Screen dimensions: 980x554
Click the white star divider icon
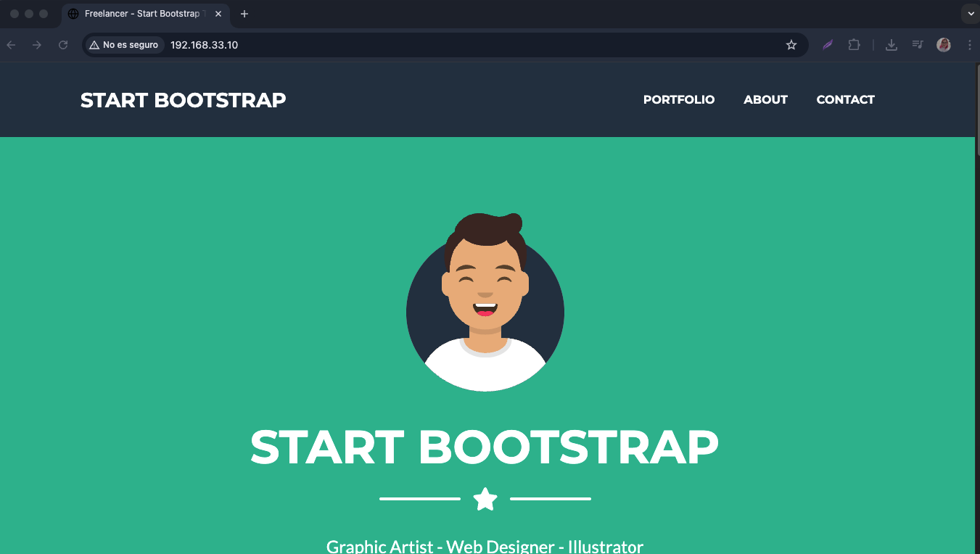tap(485, 499)
